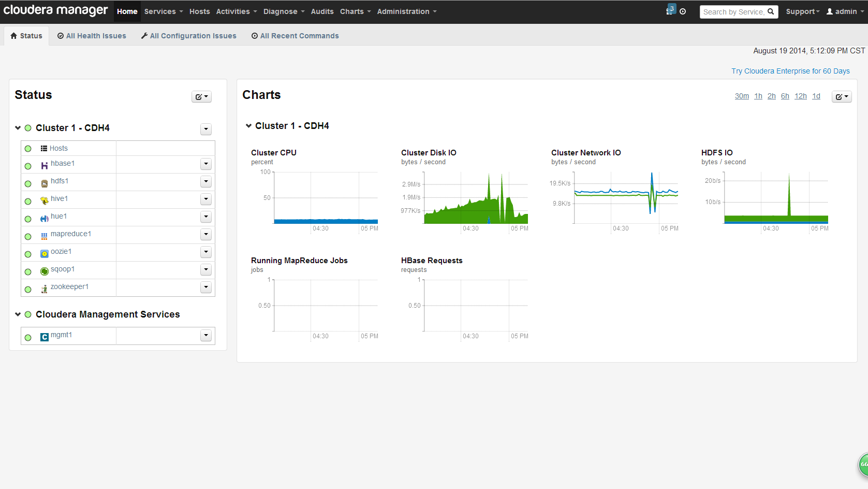The height and width of the screenshot is (489, 868).
Task: Click the mapreduce1 service icon
Action: click(x=45, y=236)
